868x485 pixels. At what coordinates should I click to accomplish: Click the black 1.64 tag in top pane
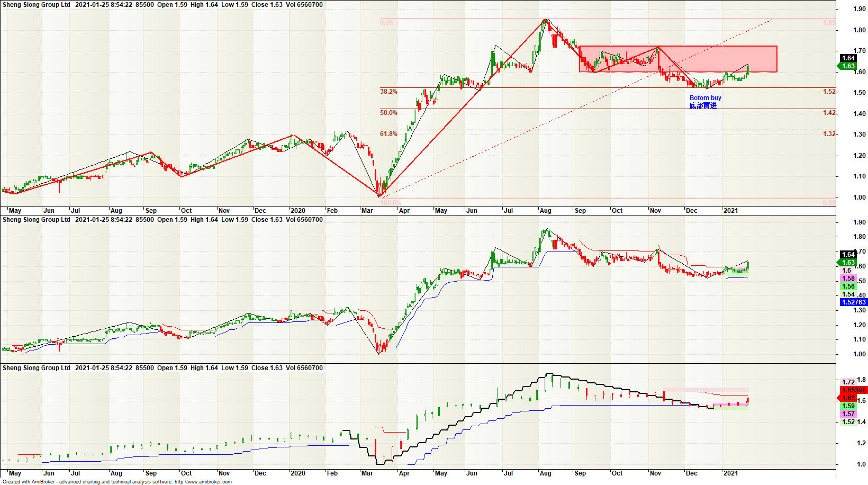pyautogui.click(x=848, y=58)
